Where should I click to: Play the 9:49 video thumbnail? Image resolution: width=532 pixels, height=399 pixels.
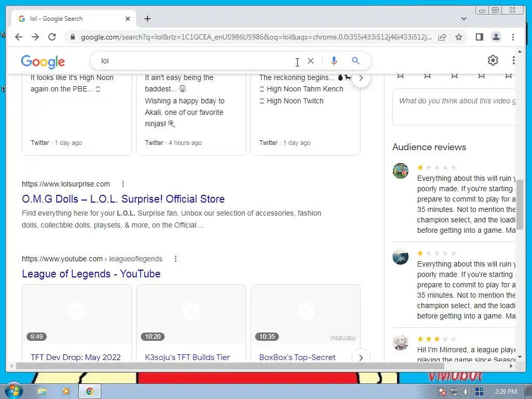pos(77,314)
